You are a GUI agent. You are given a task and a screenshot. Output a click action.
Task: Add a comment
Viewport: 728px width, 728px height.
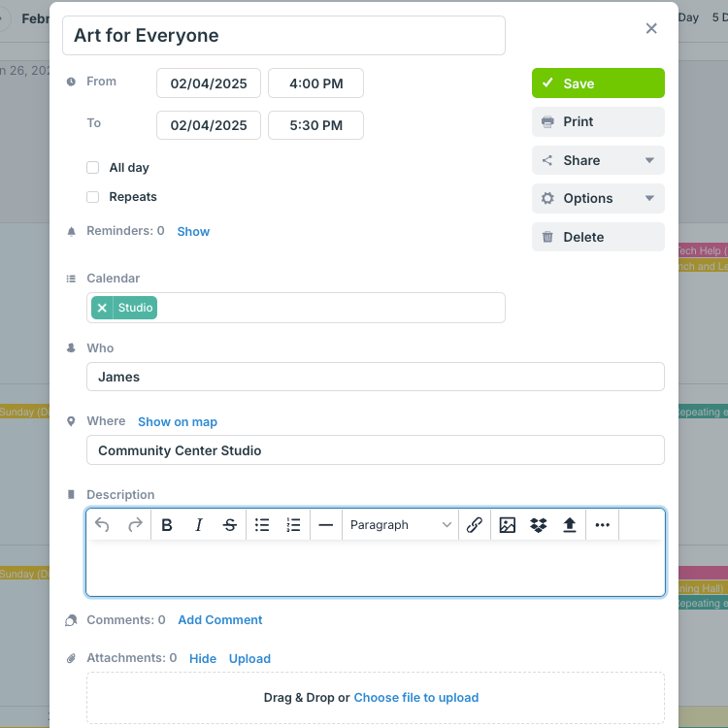coord(220,620)
